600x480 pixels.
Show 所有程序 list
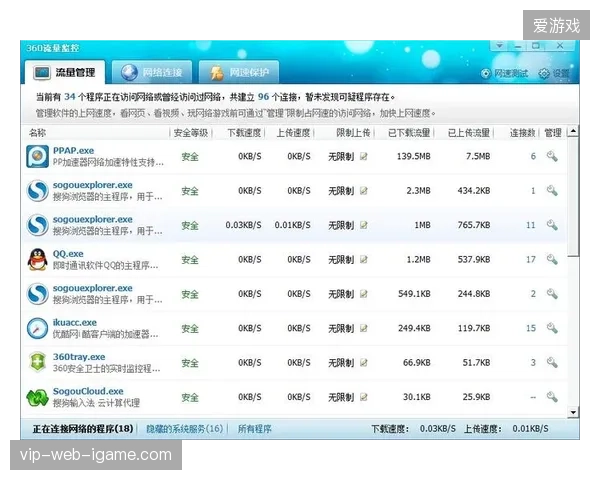point(254,429)
